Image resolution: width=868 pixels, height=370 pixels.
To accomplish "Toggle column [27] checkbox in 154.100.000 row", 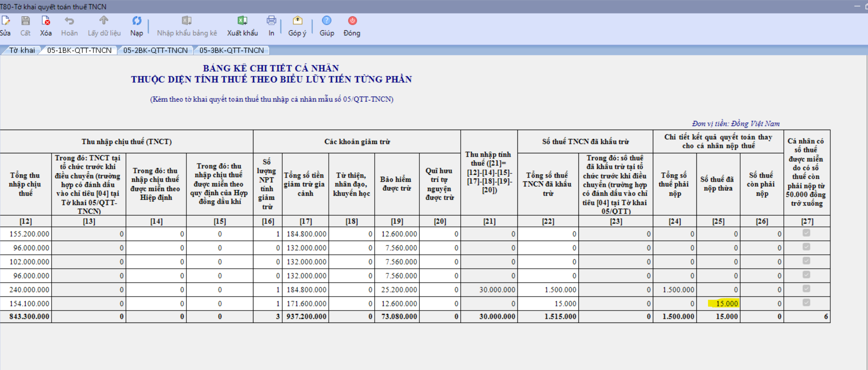I will pos(806,303).
